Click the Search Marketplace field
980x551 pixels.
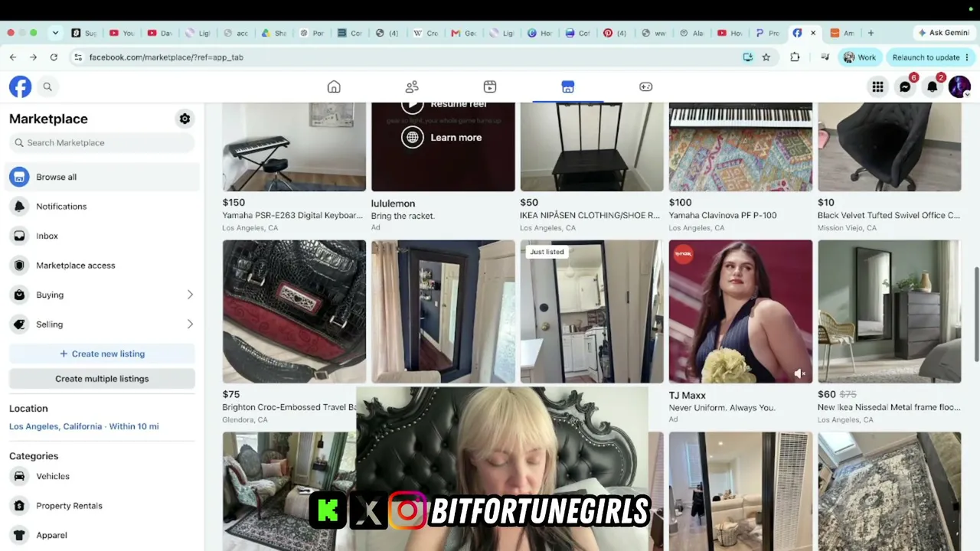[102, 142]
